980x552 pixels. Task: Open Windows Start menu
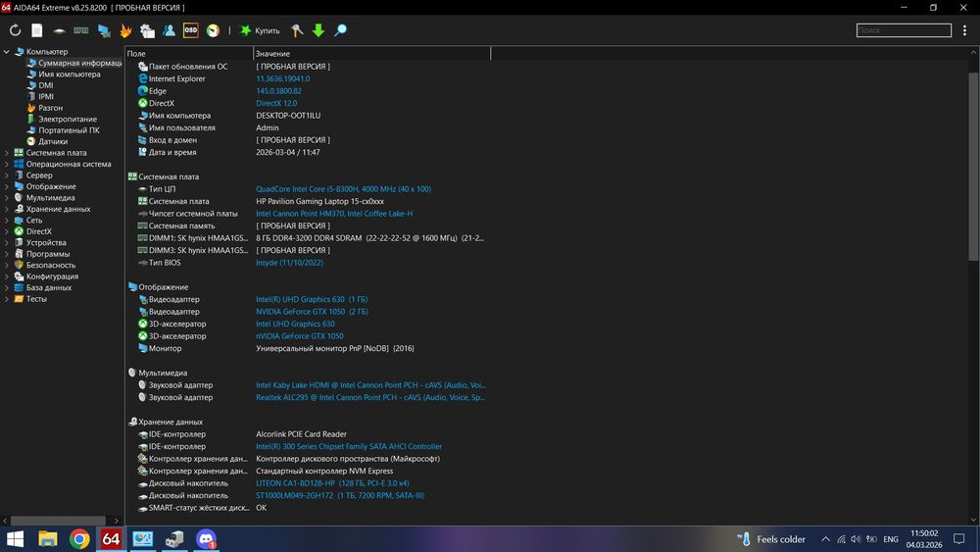[15, 539]
